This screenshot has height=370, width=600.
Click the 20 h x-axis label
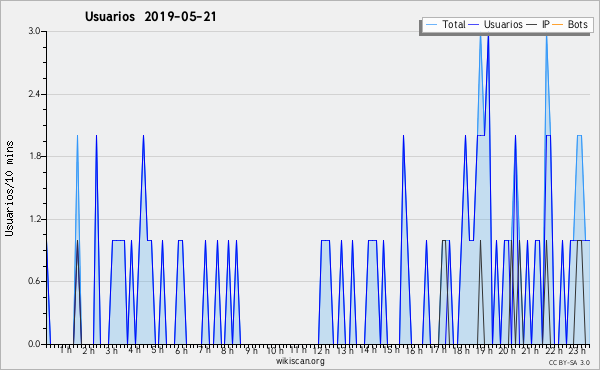point(507,350)
